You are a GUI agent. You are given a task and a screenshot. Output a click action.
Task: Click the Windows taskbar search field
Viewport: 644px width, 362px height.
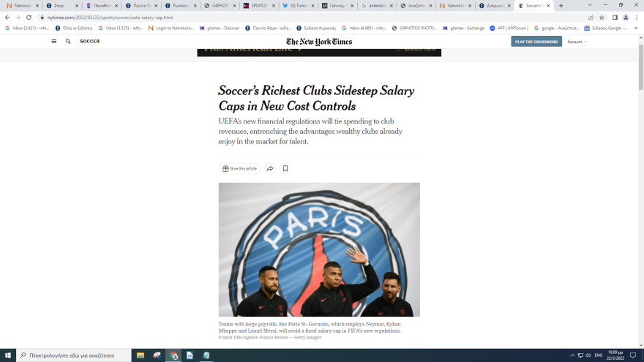(74, 355)
